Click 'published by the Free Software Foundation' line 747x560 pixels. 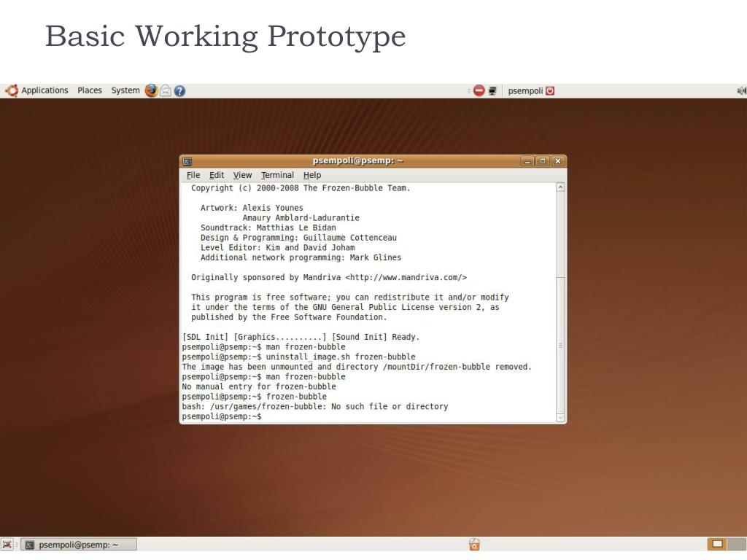[289, 317]
